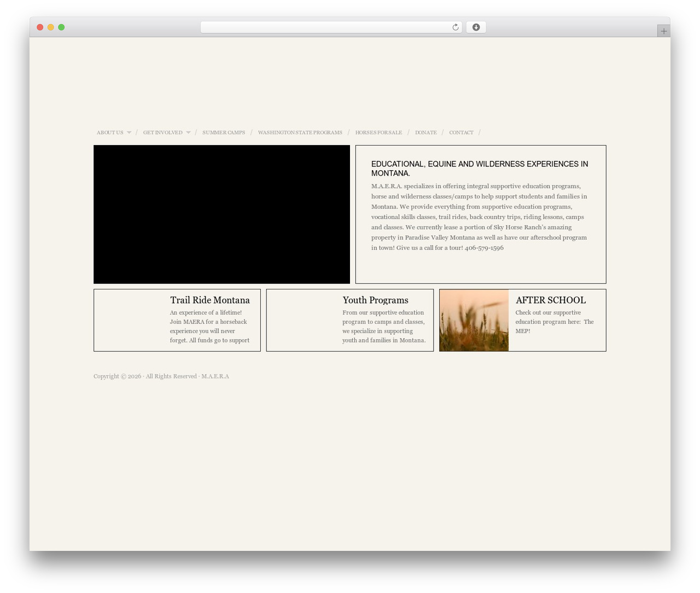Expand the About Us dropdown arrow
The height and width of the screenshot is (593, 700).
pos(129,132)
